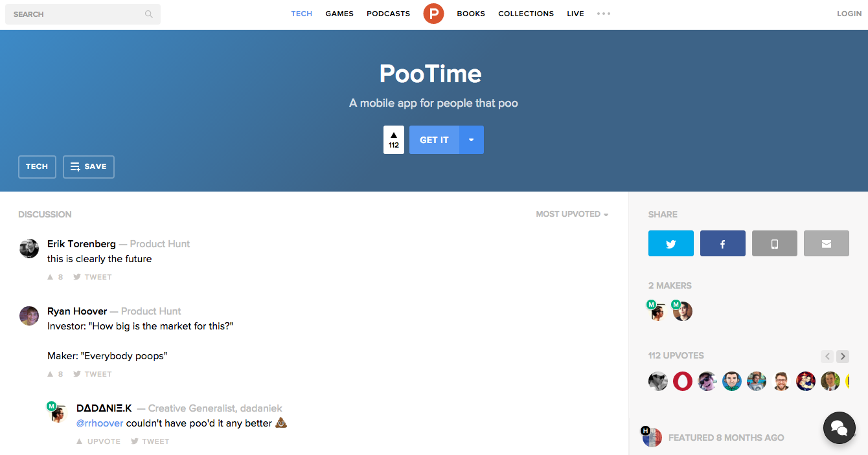Click the search magnifier icon
Viewport: 868px width, 455px height.
click(149, 14)
